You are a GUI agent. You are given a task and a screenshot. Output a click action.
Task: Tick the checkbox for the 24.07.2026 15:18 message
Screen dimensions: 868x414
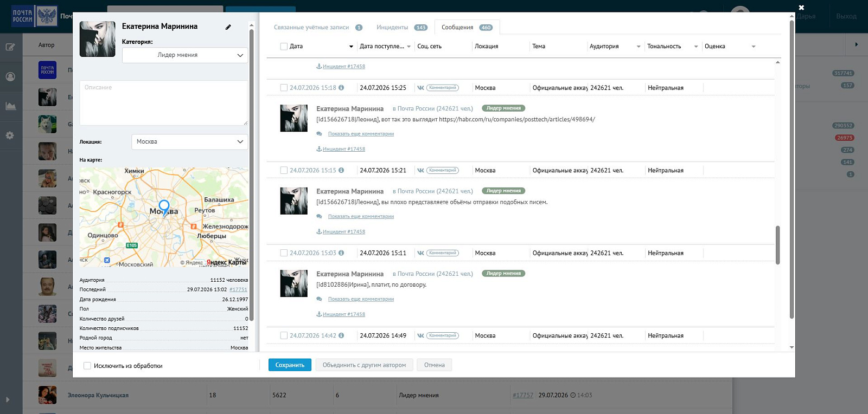coord(284,88)
